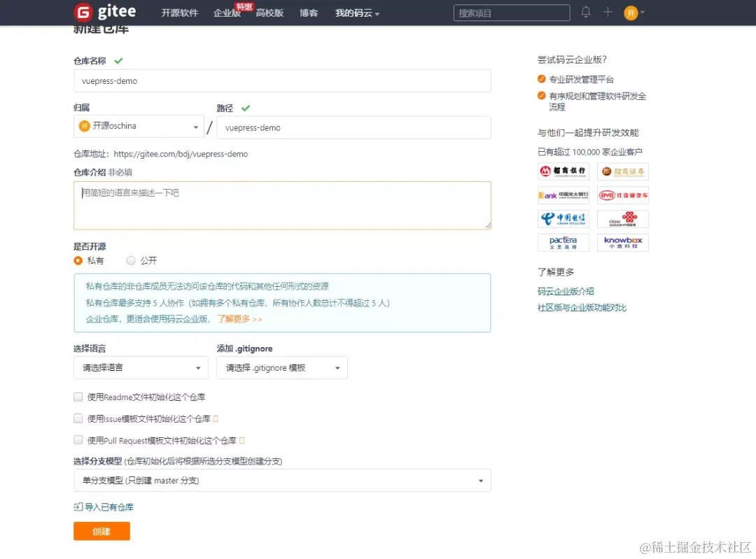The image size is (756, 559).
Task: Click the 中国电信 partner logo
Action: tap(563, 218)
